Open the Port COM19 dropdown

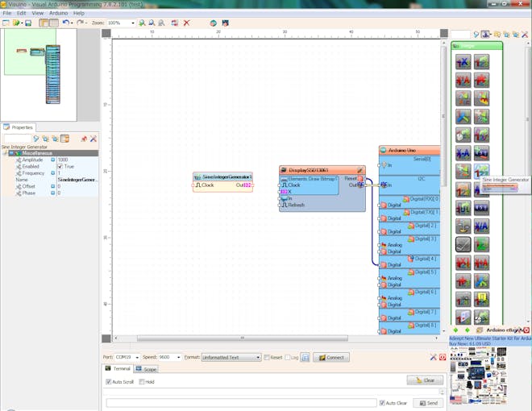(x=127, y=358)
